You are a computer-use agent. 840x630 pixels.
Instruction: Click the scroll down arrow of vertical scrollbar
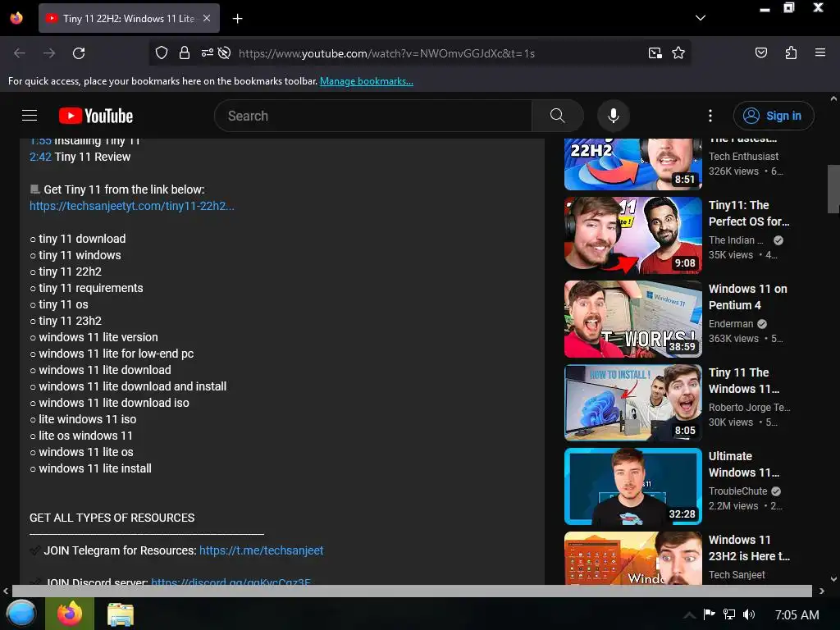833,579
